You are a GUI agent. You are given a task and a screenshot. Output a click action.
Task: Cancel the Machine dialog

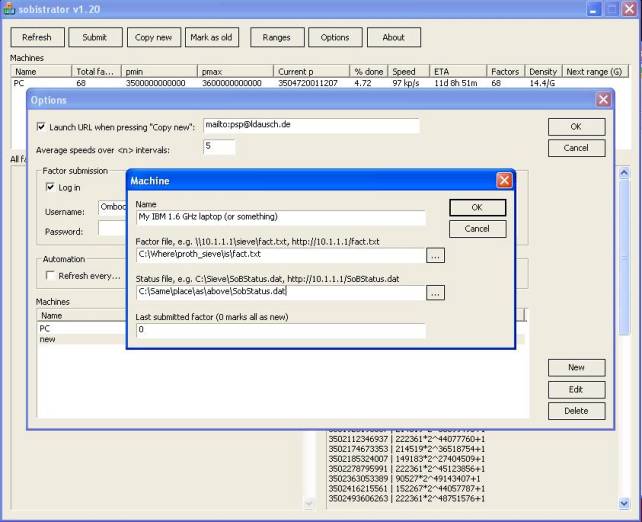pyautogui.click(x=477, y=229)
